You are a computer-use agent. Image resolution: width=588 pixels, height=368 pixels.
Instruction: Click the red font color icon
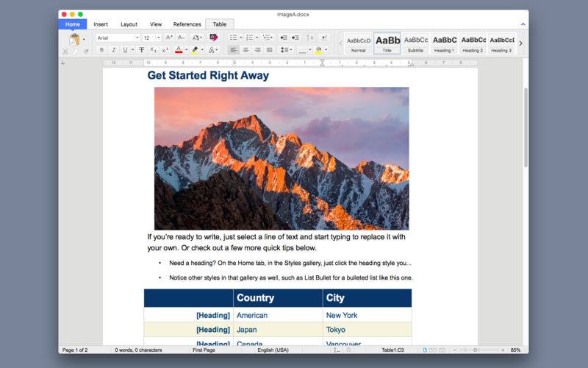pyautogui.click(x=179, y=50)
